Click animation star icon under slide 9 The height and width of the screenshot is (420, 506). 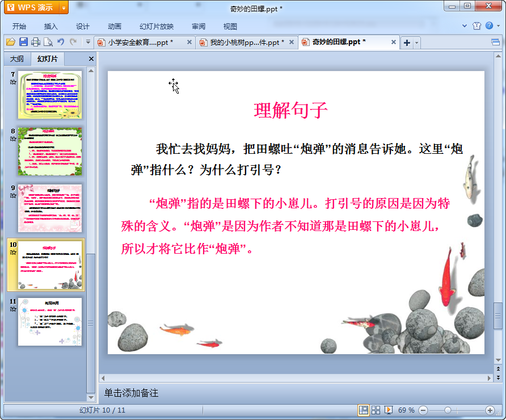[13, 196]
